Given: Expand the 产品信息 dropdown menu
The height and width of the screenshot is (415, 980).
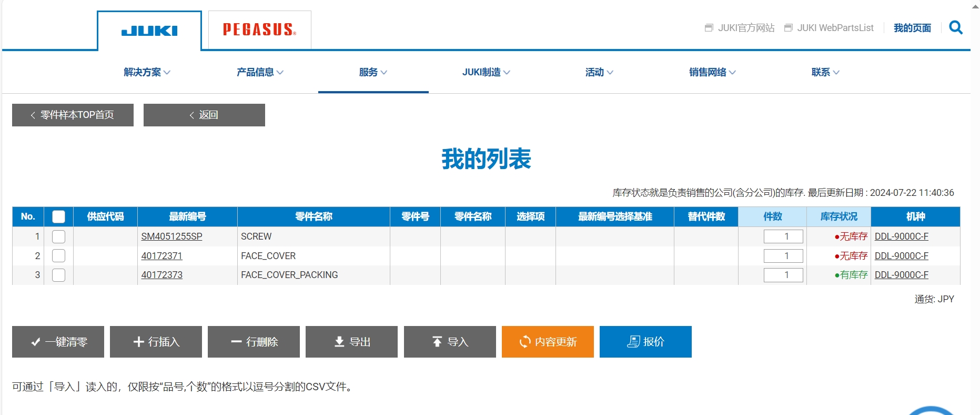Looking at the screenshot, I should [x=260, y=72].
